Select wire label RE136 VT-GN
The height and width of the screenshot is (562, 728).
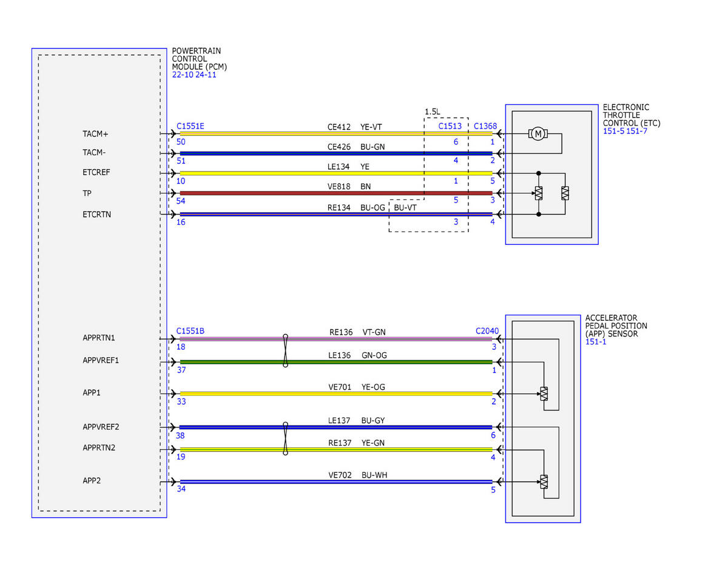point(357,332)
